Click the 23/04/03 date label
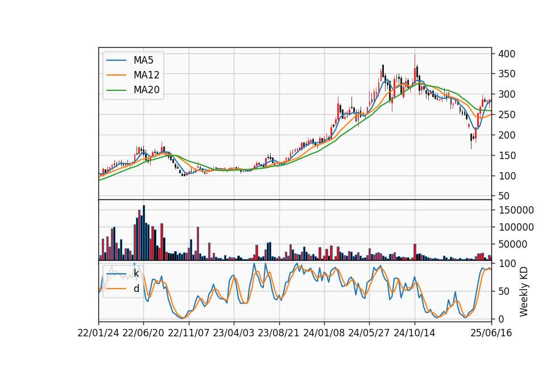The width and height of the screenshot is (546, 392). pos(234,333)
